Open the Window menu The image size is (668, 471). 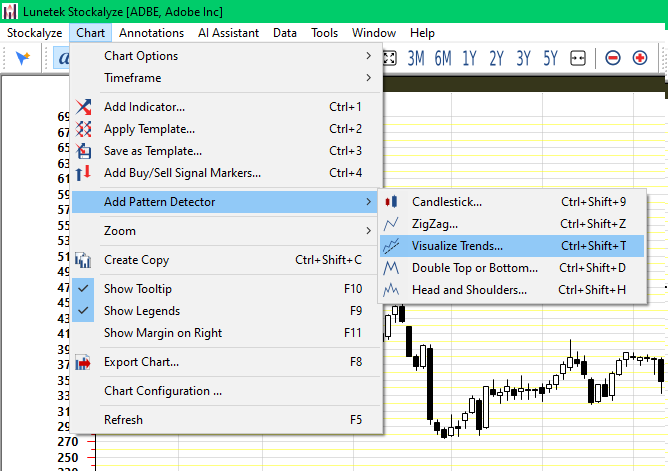pyautogui.click(x=374, y=33)
